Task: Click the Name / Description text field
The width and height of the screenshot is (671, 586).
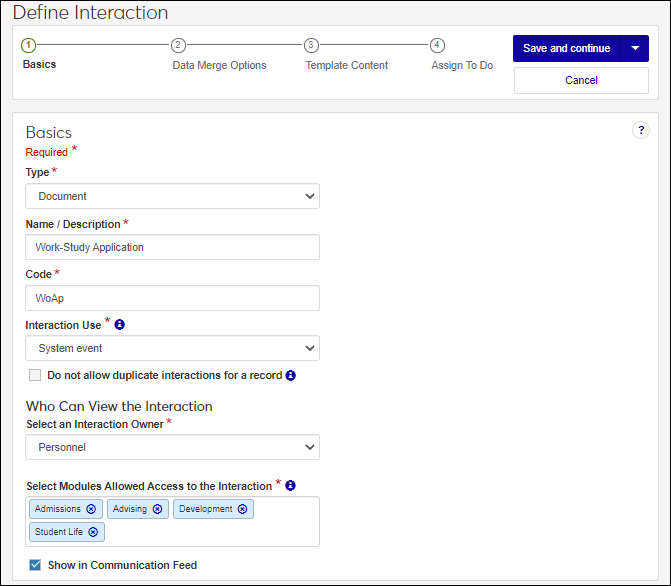Action: coord(172,247)
